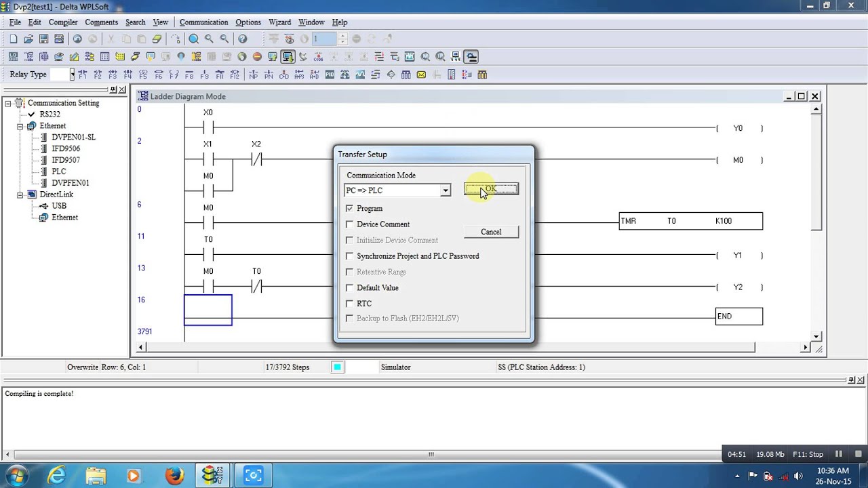Open Firefox from the taskbar
The width and height of the screenshot is (868, 488).
[x=174, y=475]
